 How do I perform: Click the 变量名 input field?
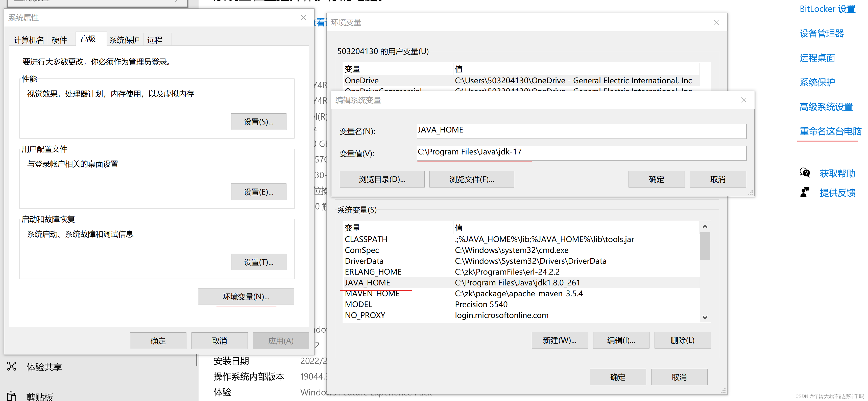[x=581, y=131]
